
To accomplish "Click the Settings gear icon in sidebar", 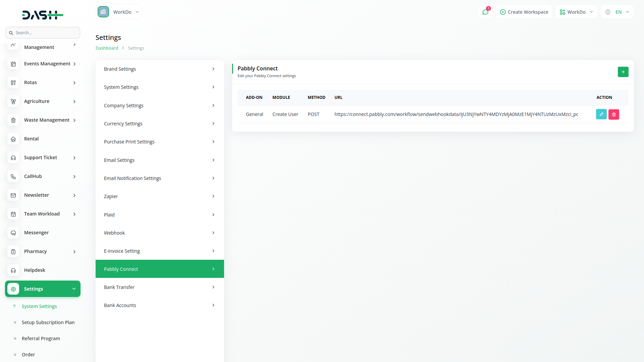I will coord(13,289).
